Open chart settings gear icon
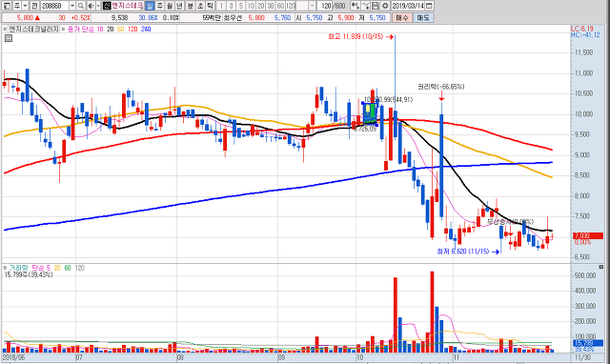 coord(385,6)
